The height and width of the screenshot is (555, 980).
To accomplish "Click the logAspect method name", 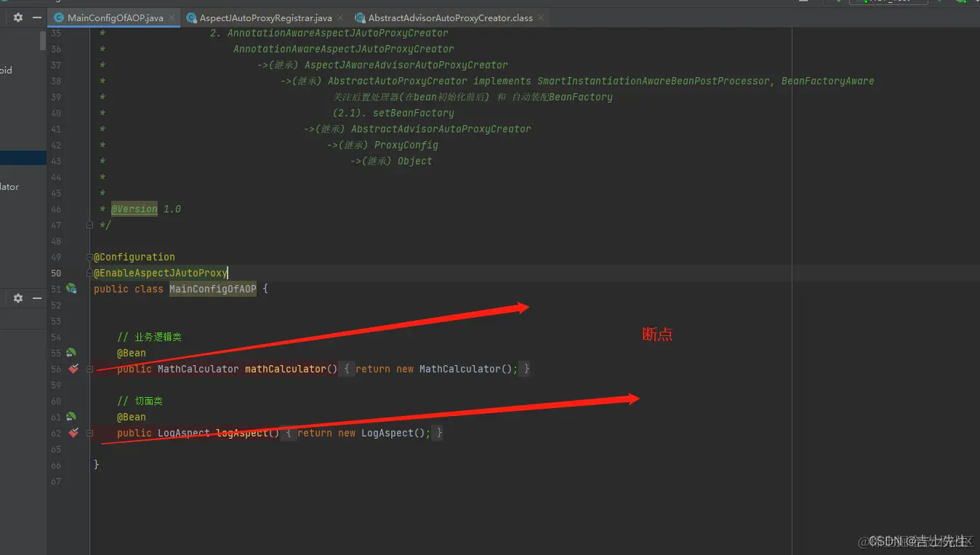I will (242, 433).
